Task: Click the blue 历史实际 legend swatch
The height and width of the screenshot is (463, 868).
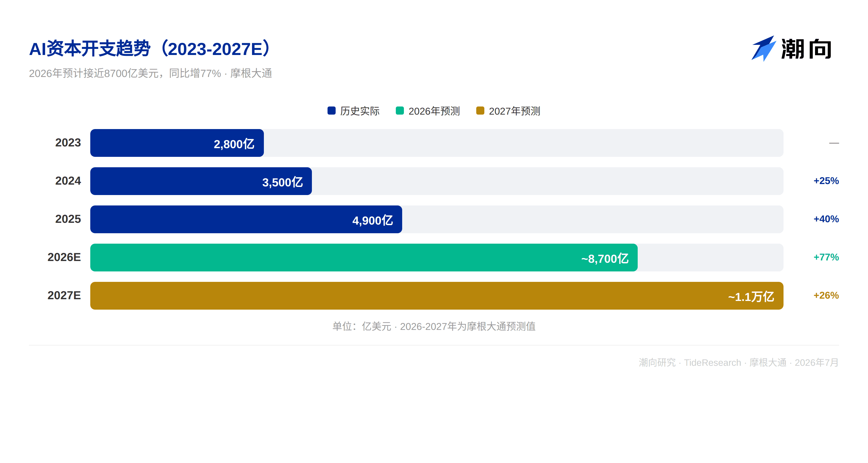Action: click(x=332, y=111)
